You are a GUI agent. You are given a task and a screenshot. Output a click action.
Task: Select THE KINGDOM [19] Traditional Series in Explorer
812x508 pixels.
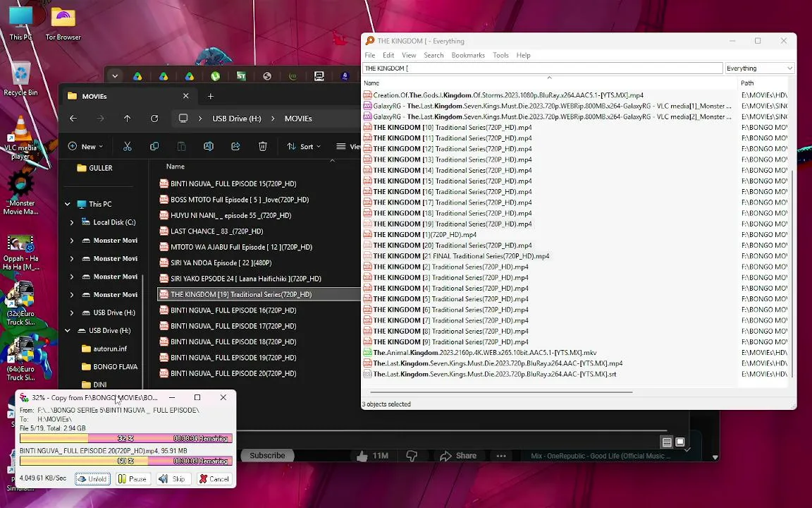[259, 294]
